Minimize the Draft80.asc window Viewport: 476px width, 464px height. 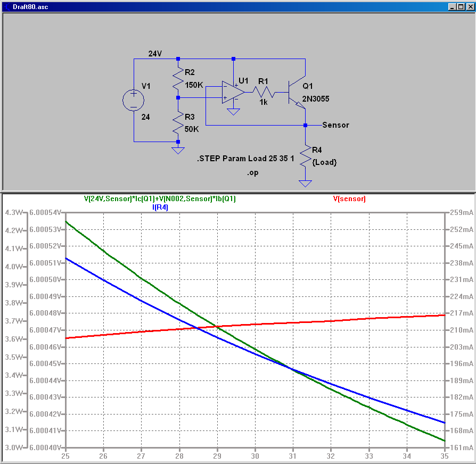(452, 7)
